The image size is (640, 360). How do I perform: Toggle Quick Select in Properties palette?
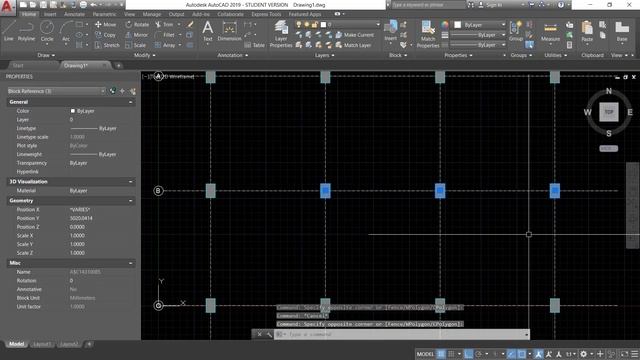[x=132, y=91]
